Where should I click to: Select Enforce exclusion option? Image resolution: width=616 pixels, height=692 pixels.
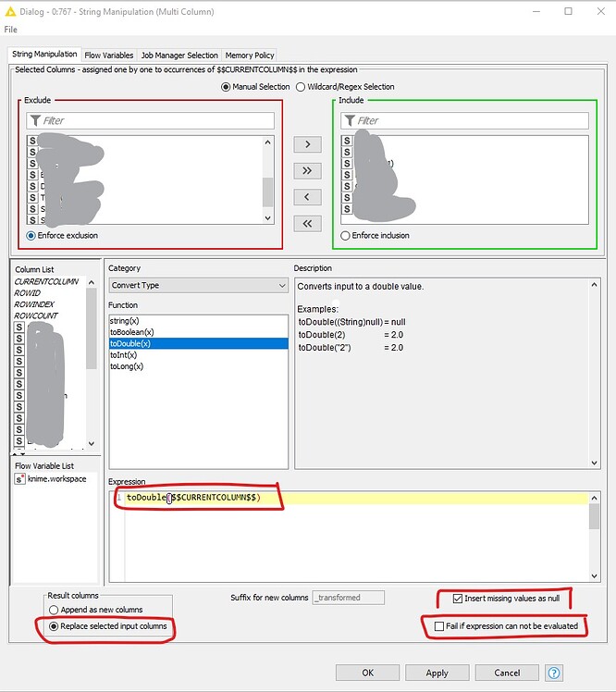pyautogui.click(x=31, y=236)
